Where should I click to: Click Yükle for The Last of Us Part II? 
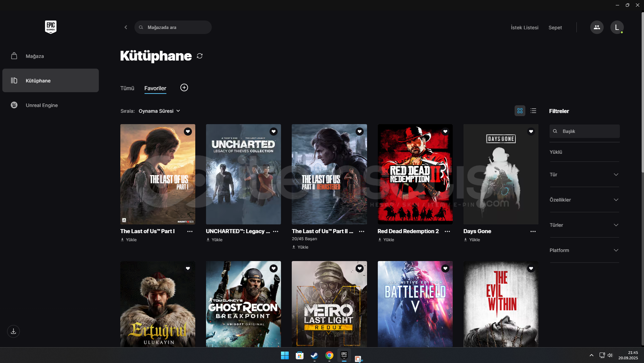(x=300, y=247)
